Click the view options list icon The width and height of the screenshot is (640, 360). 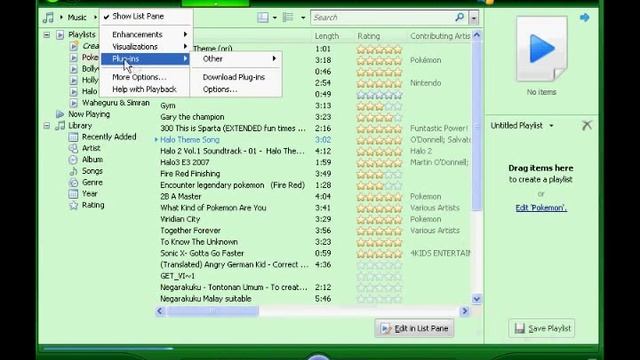tap(288, 17)
